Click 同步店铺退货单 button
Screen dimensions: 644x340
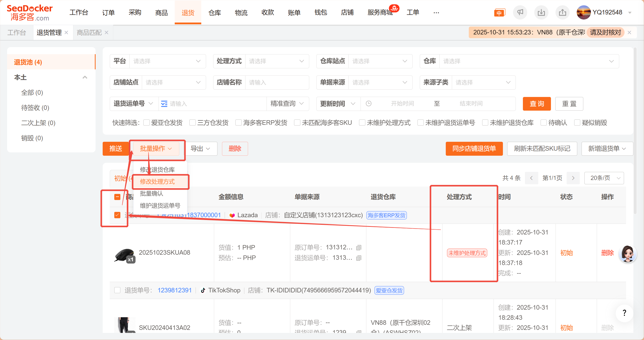coord(474,149)
